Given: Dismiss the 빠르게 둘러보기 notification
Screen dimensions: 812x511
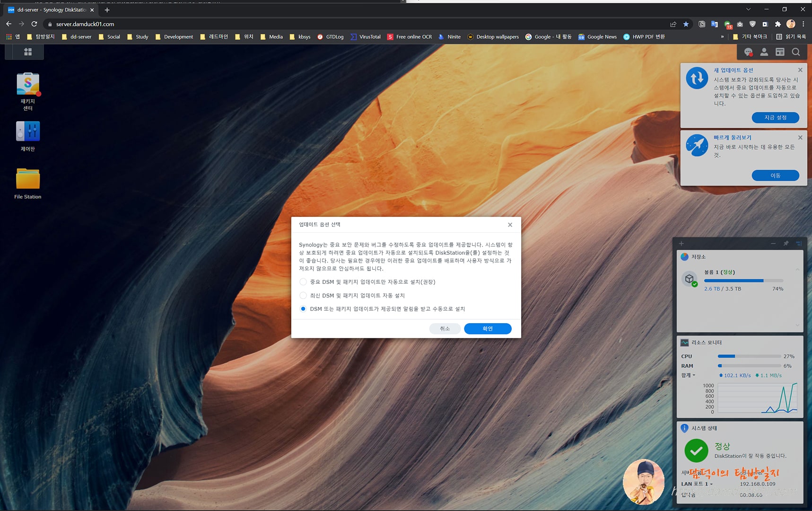Looking at the screenshot, I should click(800, 138).
